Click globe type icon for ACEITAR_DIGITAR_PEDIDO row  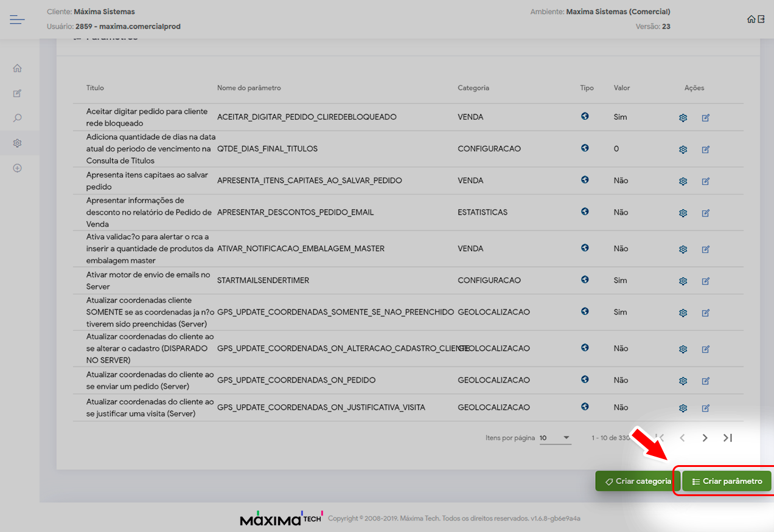click(x=585, y=116)
